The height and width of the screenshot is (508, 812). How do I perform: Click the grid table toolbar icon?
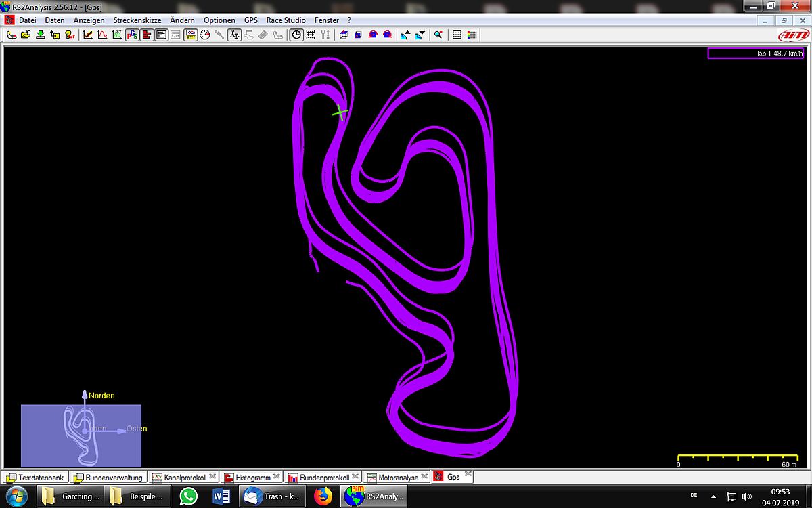(x=457, y=35)
